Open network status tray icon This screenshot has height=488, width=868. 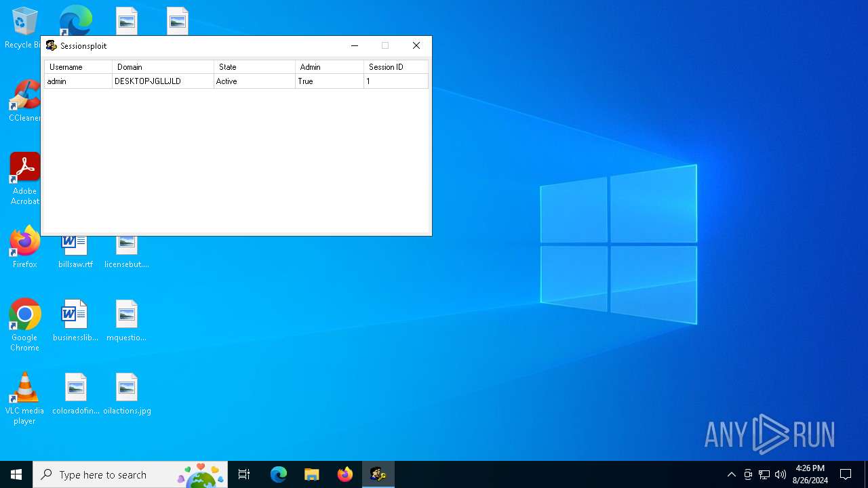(x=764, y=474)
